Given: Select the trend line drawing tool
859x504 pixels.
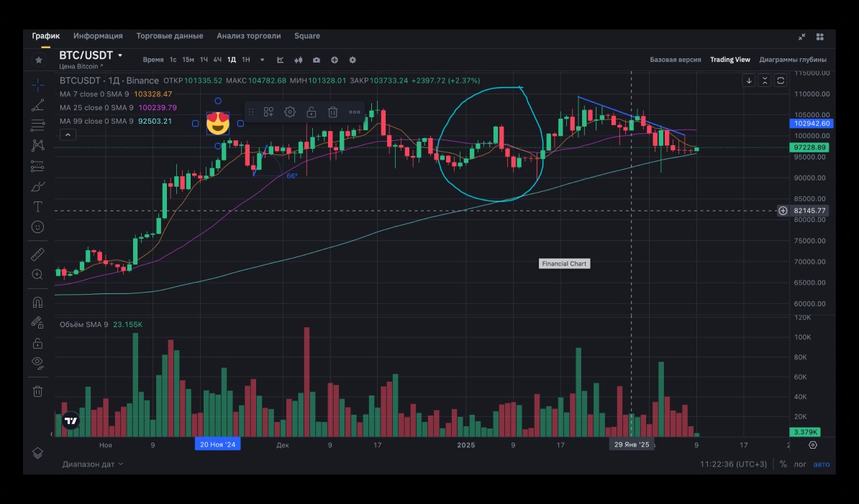Looking at the screenshot, I should pos(38,105).
